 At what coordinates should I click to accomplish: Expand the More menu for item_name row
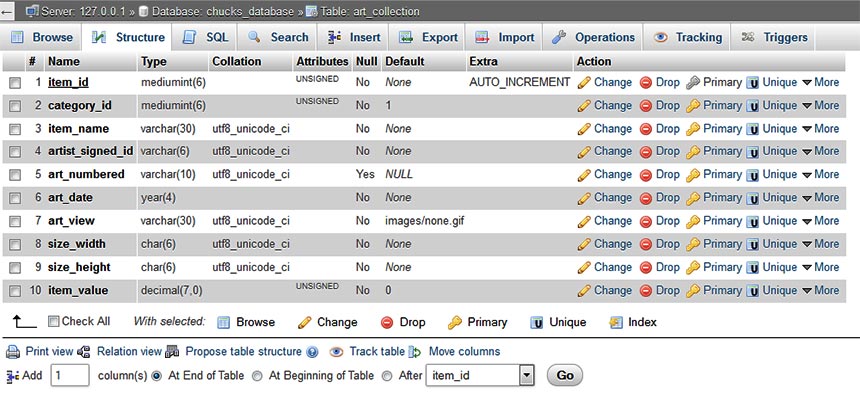click(821, 129)
